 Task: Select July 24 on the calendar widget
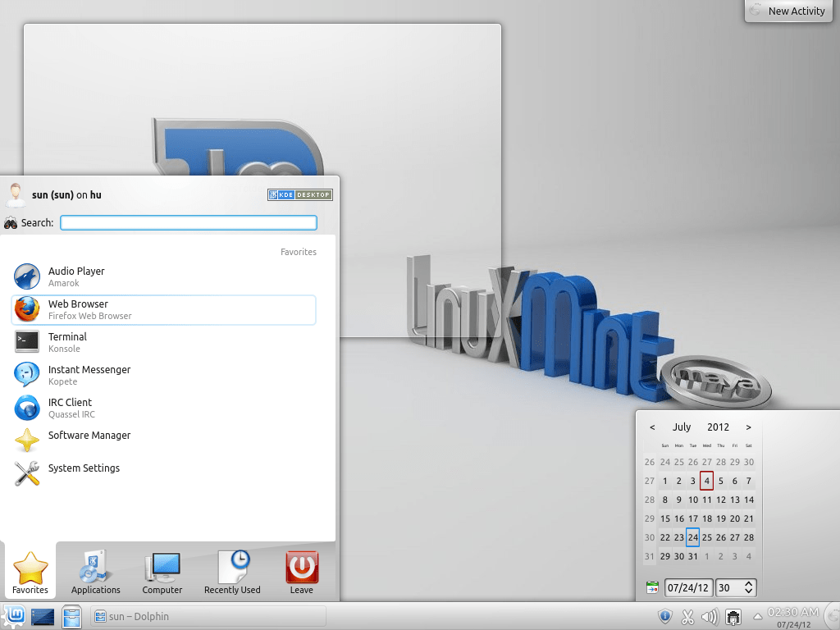coord(692,537)
